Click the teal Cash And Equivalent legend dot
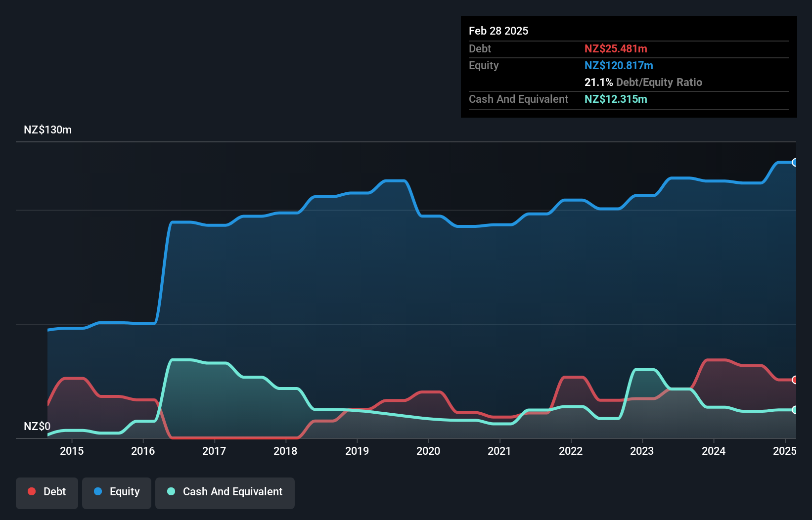Screen dimensions: 812x520 pyautogui.click(x=171, y=491)
